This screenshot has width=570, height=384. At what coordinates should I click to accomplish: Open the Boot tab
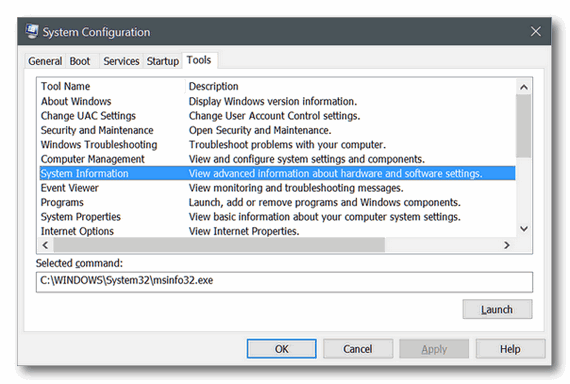click(80, 61)
